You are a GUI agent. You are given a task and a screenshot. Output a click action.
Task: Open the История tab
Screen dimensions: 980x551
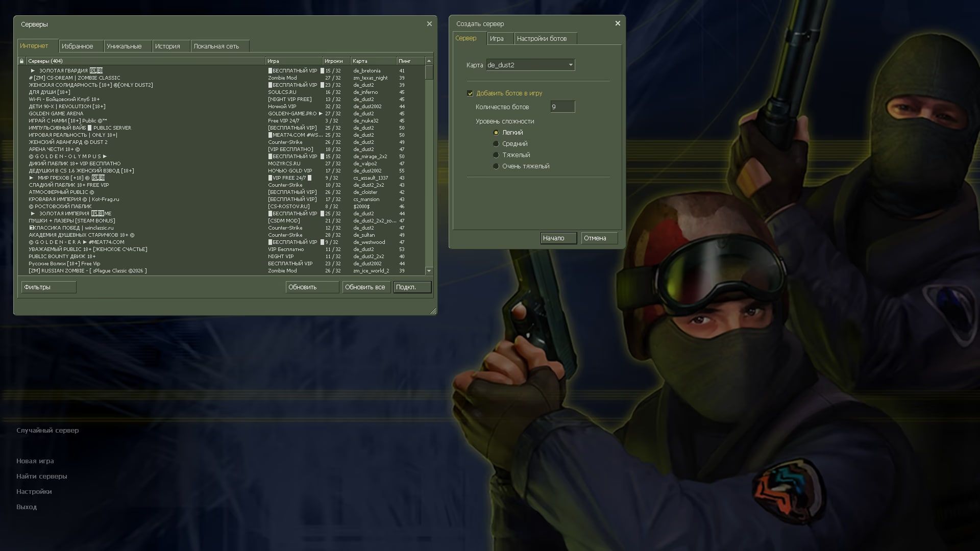coord(171,46)
